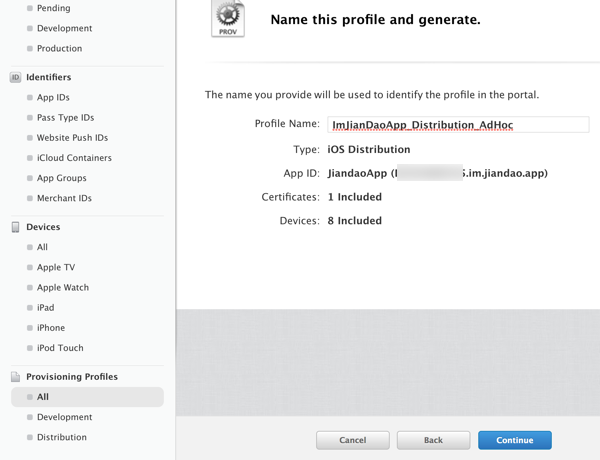Image resolution: width=600 pixels, height=460 pixels.
Task: Click the Profile Name text field
Action: pyautogui.click(x=458, y=125)
